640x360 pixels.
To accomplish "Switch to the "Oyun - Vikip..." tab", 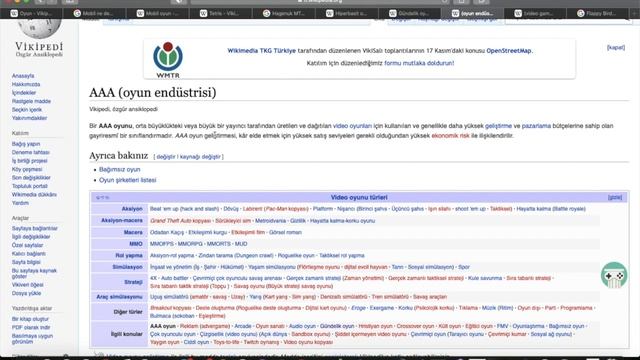I will click(x=31, y=13).
